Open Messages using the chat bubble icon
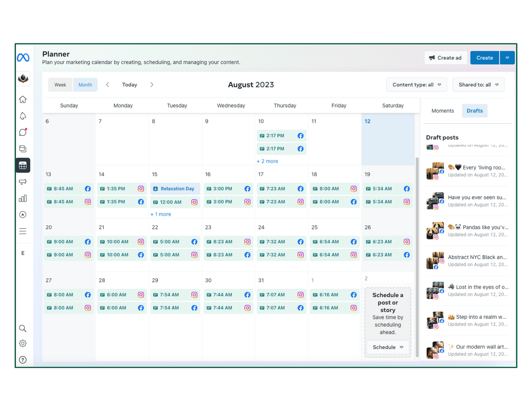The width and height of the screenshot is (532, 411). (x=23, y=132)
